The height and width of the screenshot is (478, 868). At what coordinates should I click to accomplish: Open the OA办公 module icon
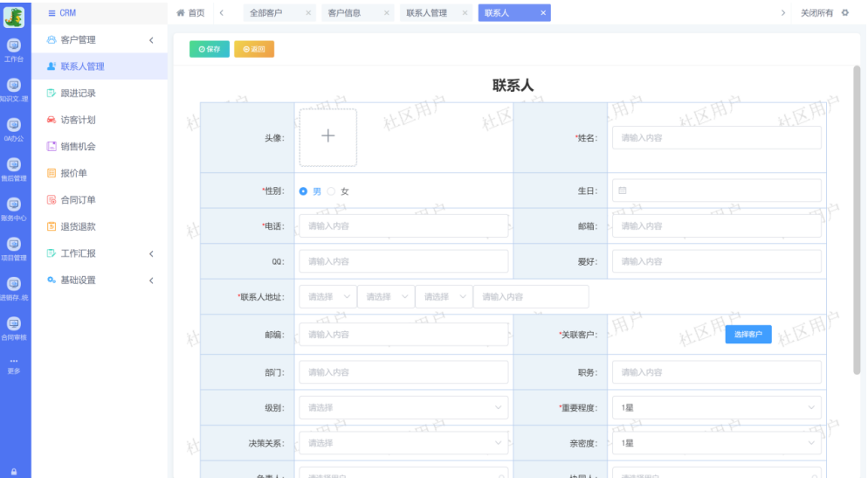(x=14, y=128)
